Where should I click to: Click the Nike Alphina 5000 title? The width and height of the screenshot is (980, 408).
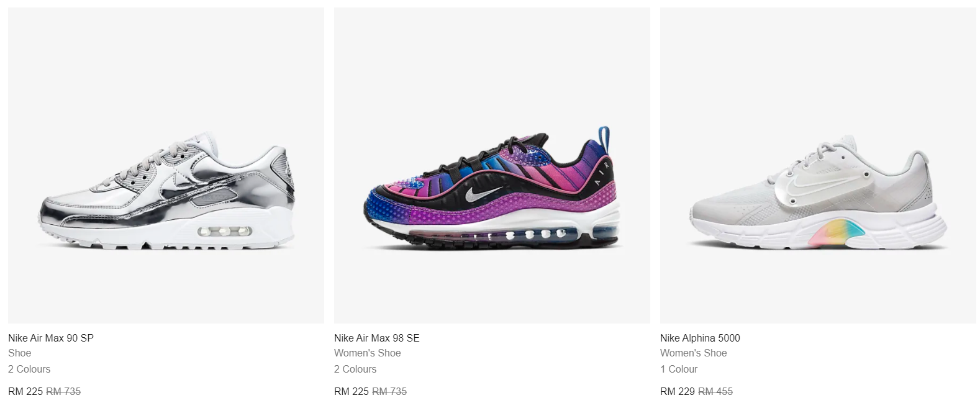(x=700, y=338)
